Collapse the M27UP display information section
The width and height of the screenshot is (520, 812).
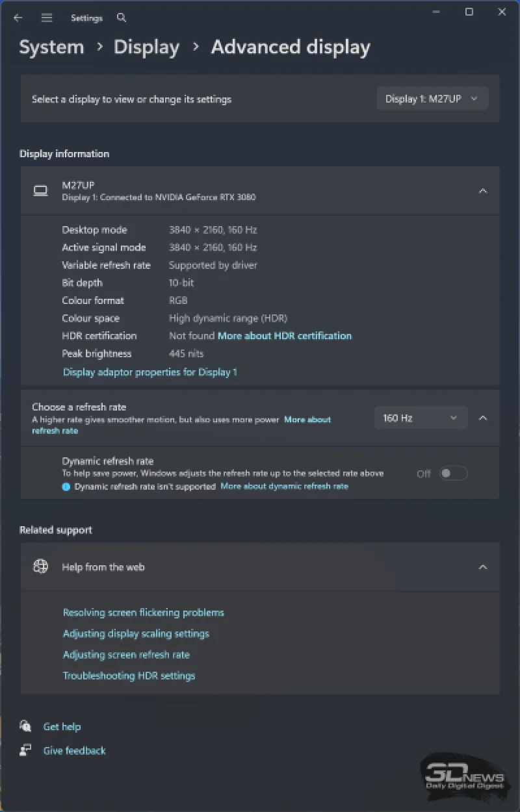483,191
